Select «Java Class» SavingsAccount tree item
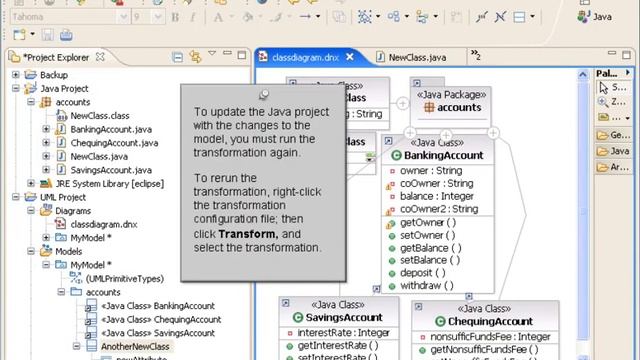Screen dimensions: 640x360 click(158, 333)
